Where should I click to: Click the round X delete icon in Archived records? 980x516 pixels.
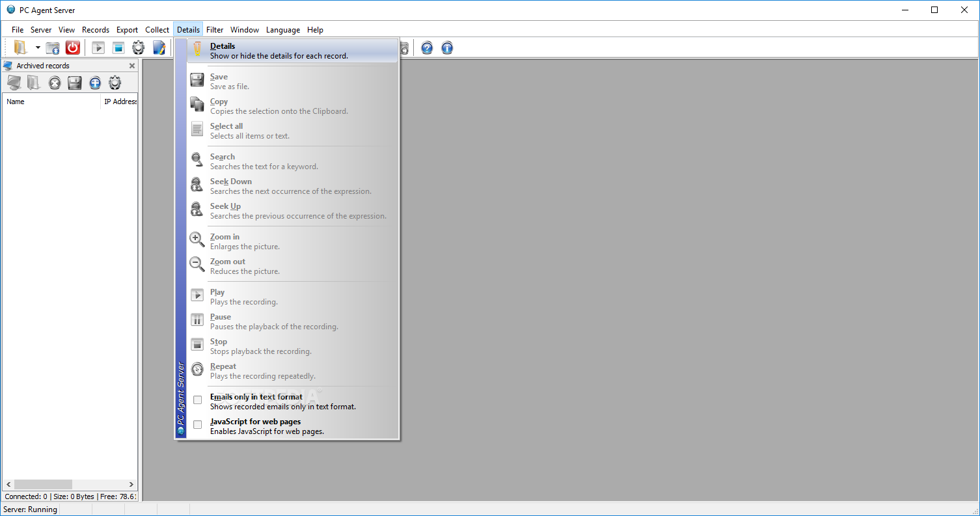point(55,83)
